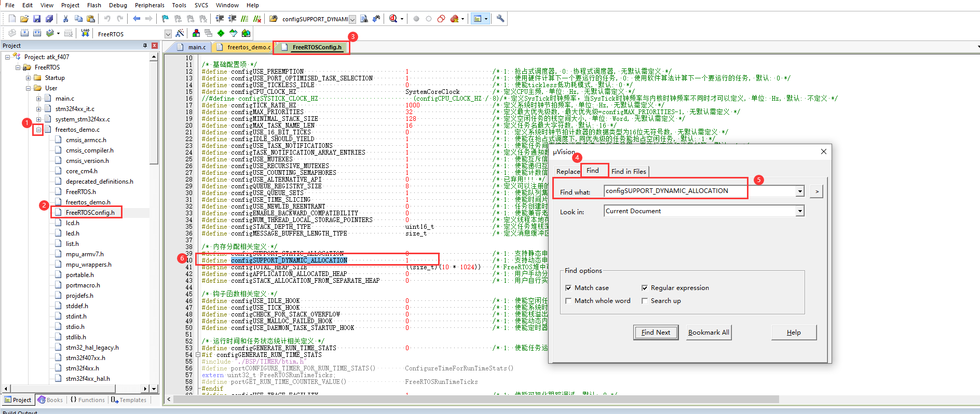Collapse the freertos_demo.c tree node
Viewport: 980px width, 414px height.
(x=38, y=130)
